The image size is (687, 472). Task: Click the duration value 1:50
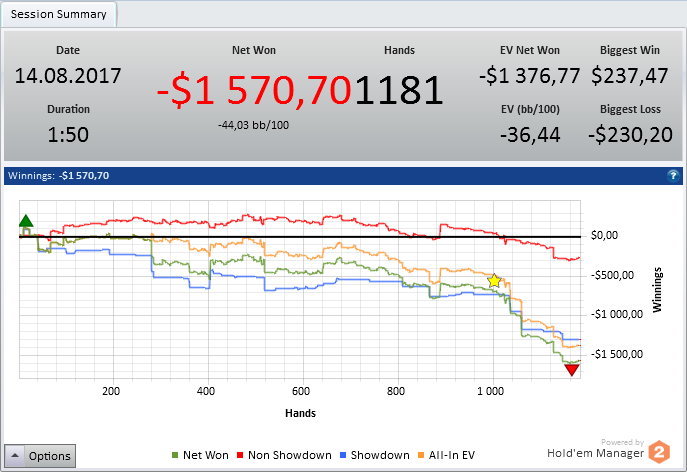(x=68, y=135)
